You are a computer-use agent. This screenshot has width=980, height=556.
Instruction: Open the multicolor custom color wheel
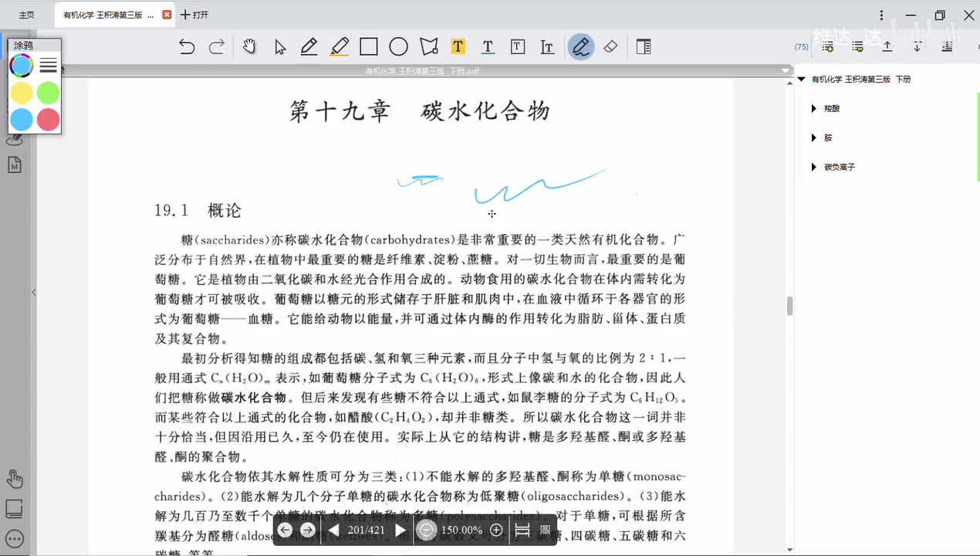pos(22,66)
